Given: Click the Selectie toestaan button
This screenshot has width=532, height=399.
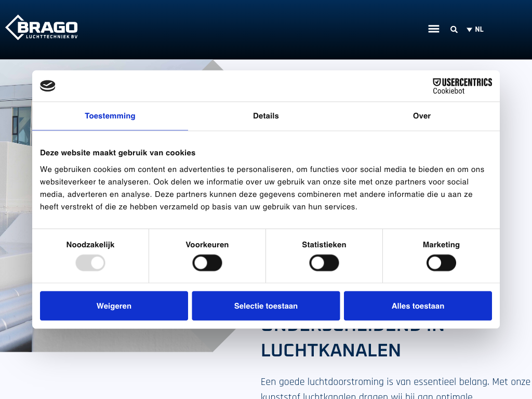Looking at the screenshot, I should pyautogui.click(x=266, y=306).
